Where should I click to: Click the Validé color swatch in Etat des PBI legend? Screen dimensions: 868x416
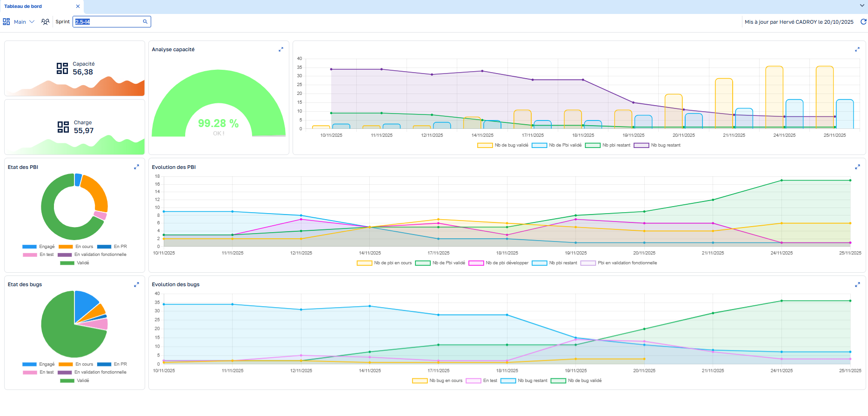point(67,263)
